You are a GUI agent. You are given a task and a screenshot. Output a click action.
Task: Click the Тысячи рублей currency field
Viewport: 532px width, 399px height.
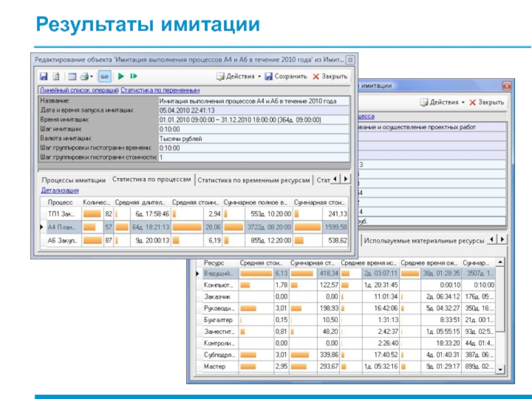(254, 138)
